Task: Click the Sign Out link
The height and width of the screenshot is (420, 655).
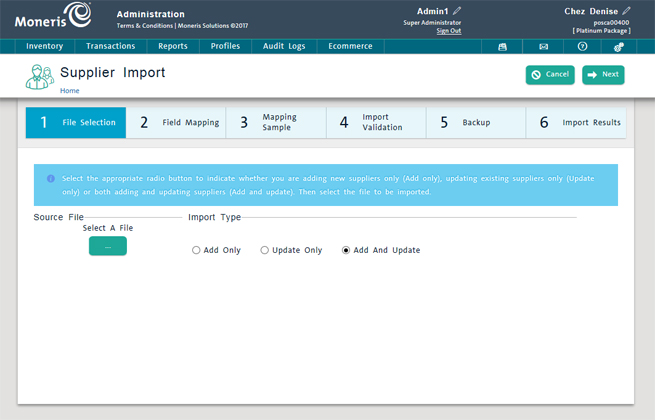Action: pos(433,31)
